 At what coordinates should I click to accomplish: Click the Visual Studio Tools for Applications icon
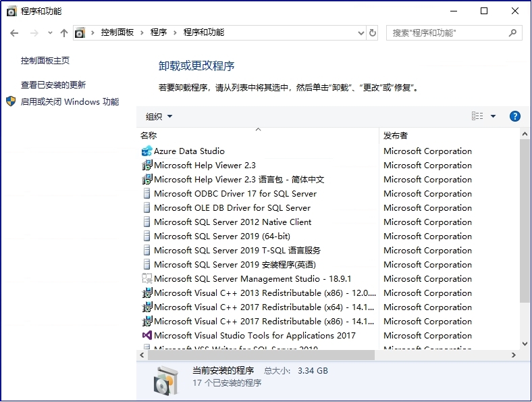coord(147,336)
